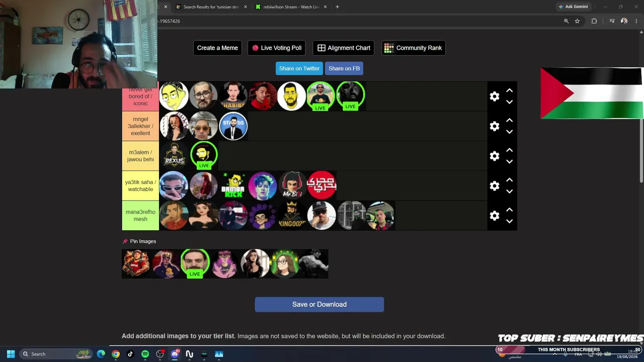Image resolution: width=644 pixels, height=362 pixels.
Task: Close the rebiiwillson Stream tab
Action: click(326, 7)
